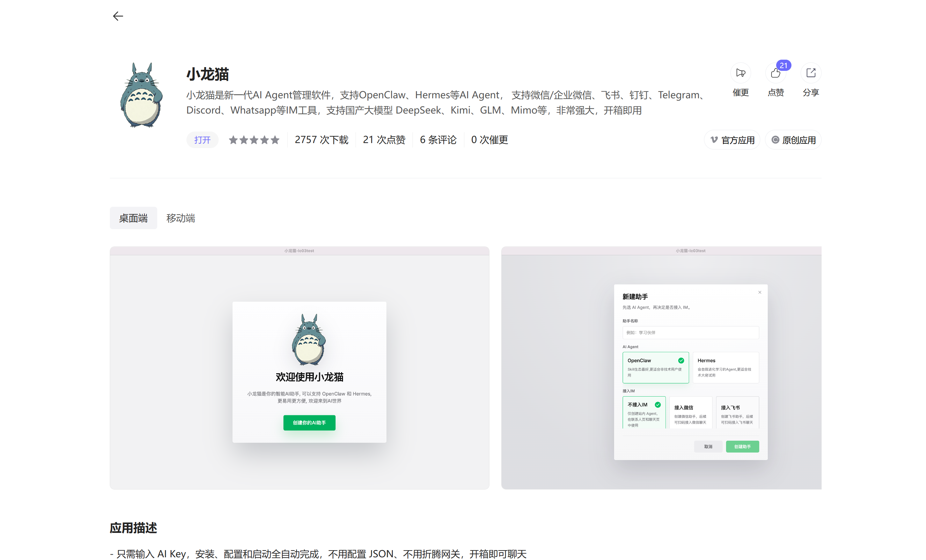Go back using the left arrow
926x560 pixels.
coord(118,16)
